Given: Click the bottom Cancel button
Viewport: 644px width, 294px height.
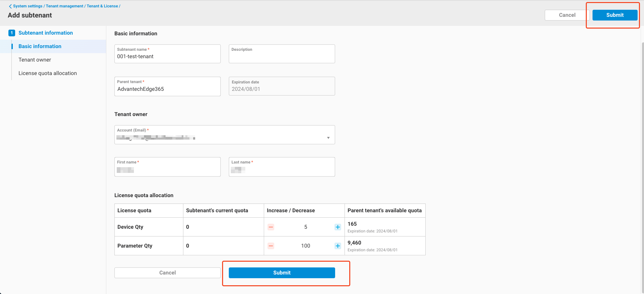Looking at the screenshot, I should [x=168, y=273].
